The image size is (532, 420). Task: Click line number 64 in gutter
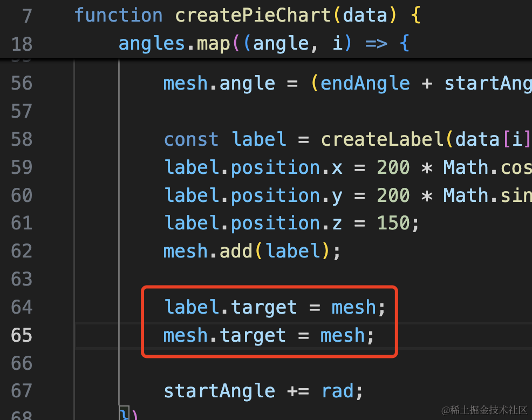click(x=22, y=307)
